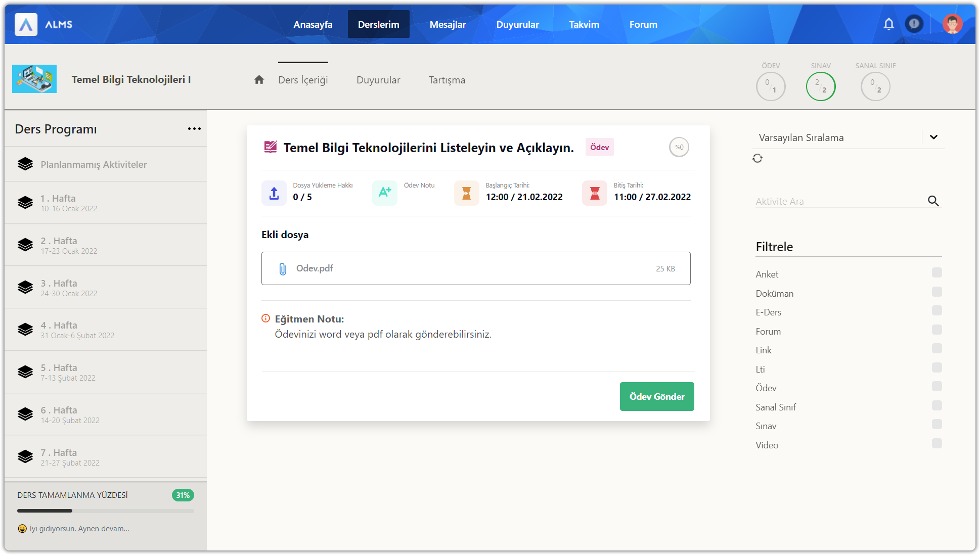Enable the Ödev filter checkbox

point(937,387)
